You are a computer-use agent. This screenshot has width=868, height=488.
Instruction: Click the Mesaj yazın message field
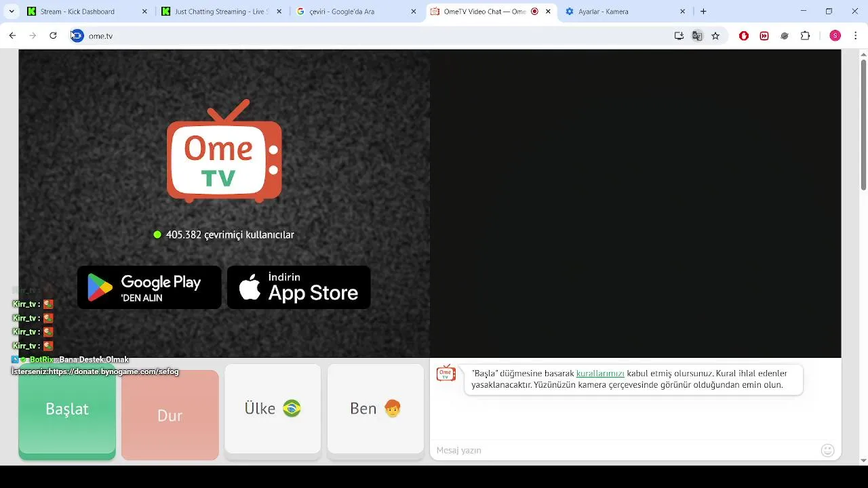click(624, 450)
